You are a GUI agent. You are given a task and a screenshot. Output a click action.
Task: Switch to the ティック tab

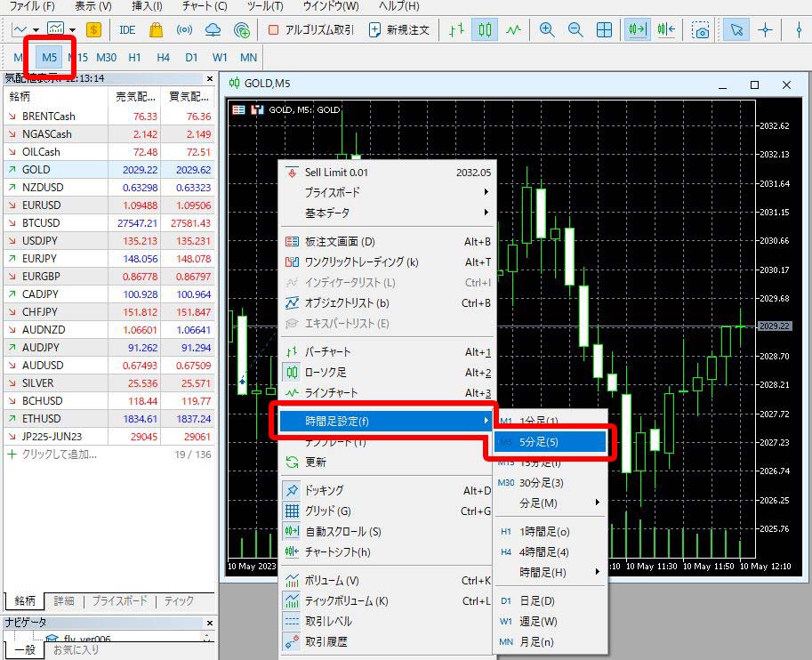click(179, 601)
